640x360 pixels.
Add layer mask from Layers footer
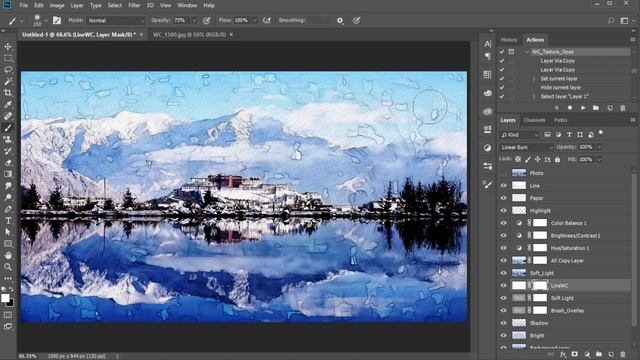coord(575,354)
